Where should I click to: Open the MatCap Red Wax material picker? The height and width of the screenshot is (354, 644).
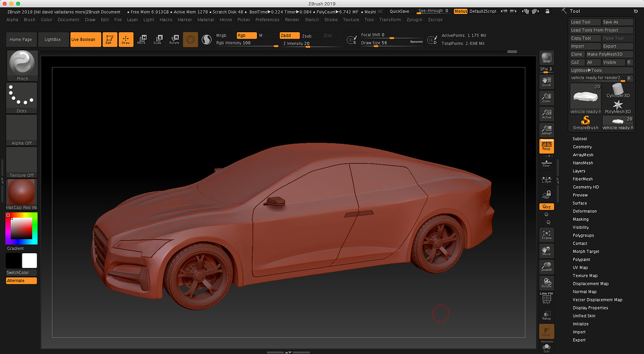[x=22, y=194]
